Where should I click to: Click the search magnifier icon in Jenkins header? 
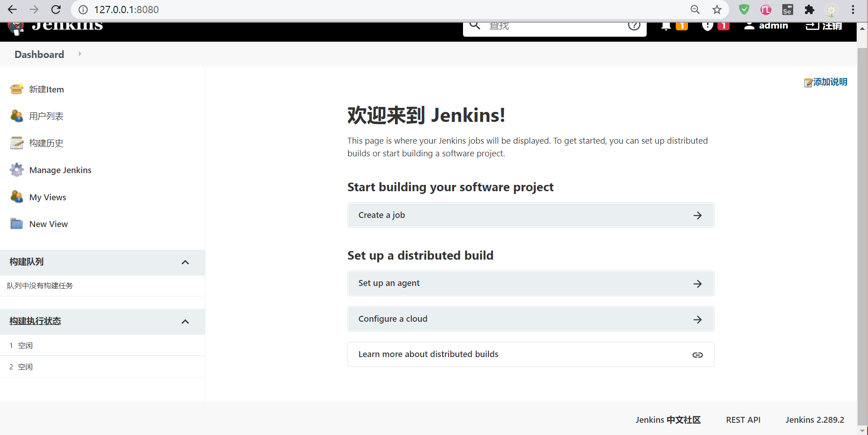coord(475,25)
